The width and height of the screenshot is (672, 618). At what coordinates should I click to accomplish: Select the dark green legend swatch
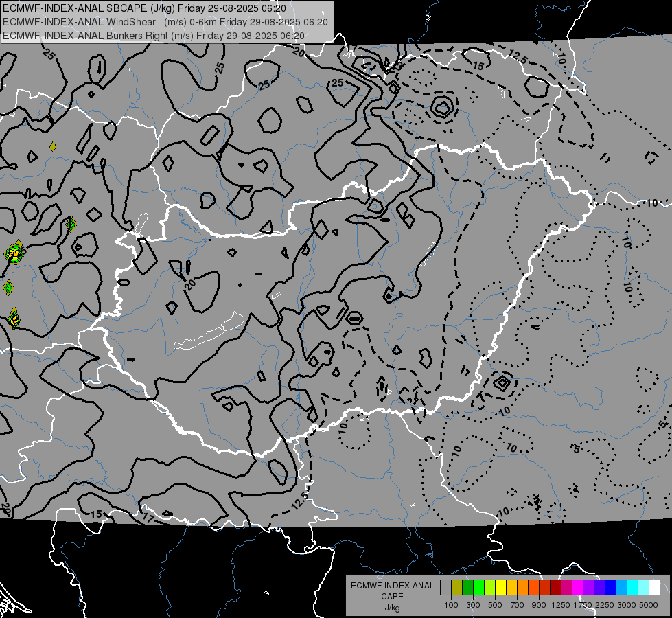[467, 588]
